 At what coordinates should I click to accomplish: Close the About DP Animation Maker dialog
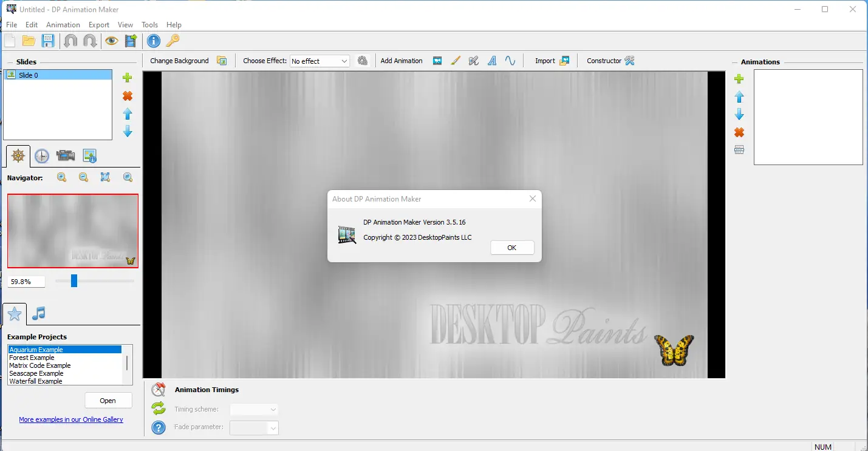click(533, 198)
